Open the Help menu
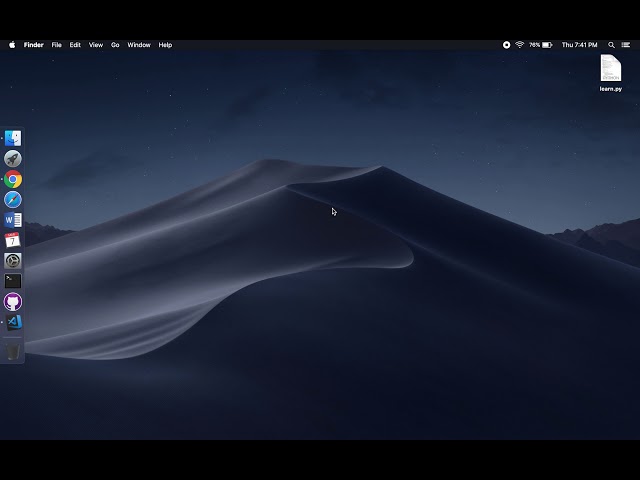Viewport: 640px width, 480px height. point(165,45)
